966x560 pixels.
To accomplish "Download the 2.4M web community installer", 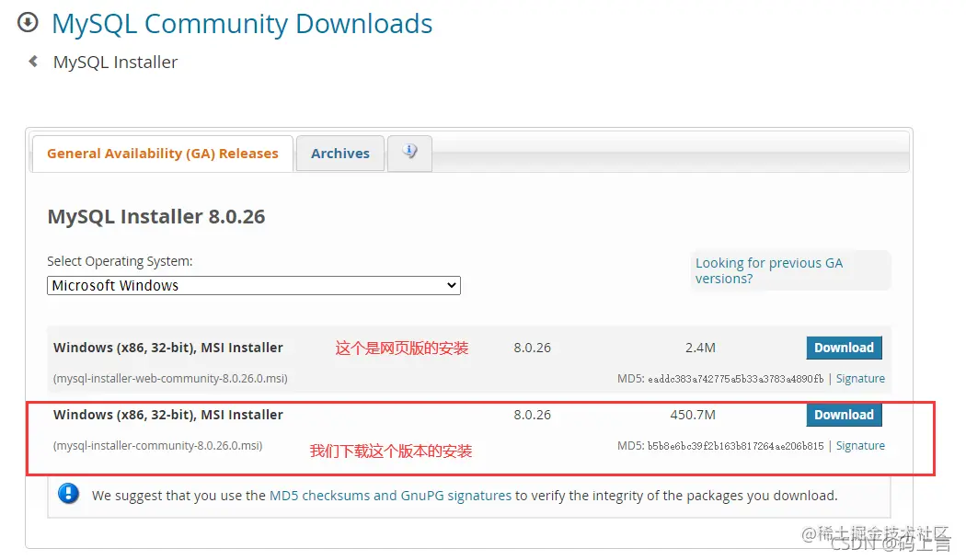I will click(x=844, y=348).
